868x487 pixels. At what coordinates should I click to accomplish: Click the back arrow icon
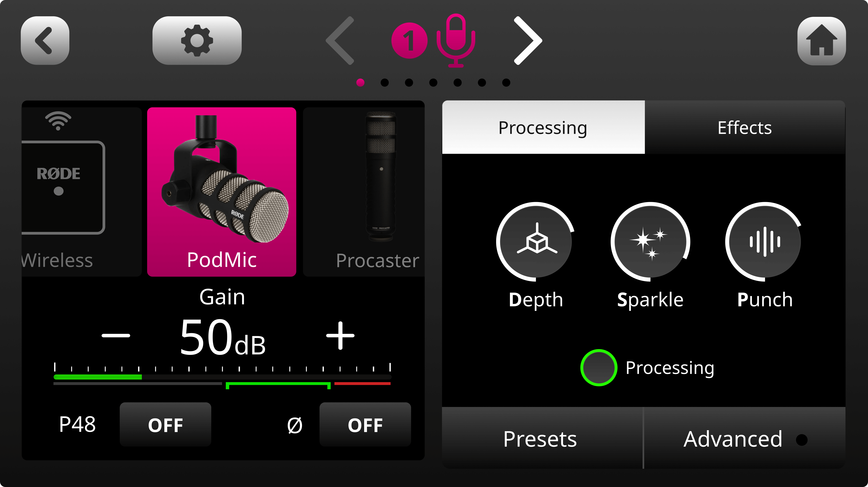click(x=45, y=41)
